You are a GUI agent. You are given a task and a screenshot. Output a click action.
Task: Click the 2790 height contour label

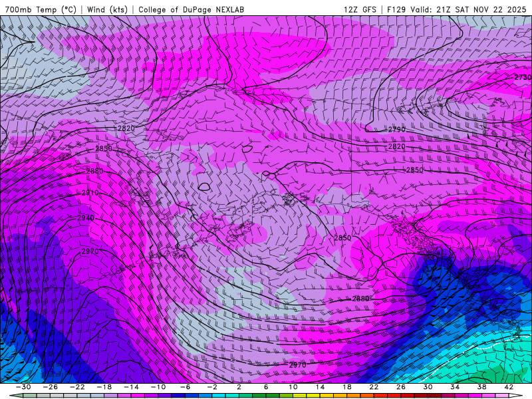point(396,129)
